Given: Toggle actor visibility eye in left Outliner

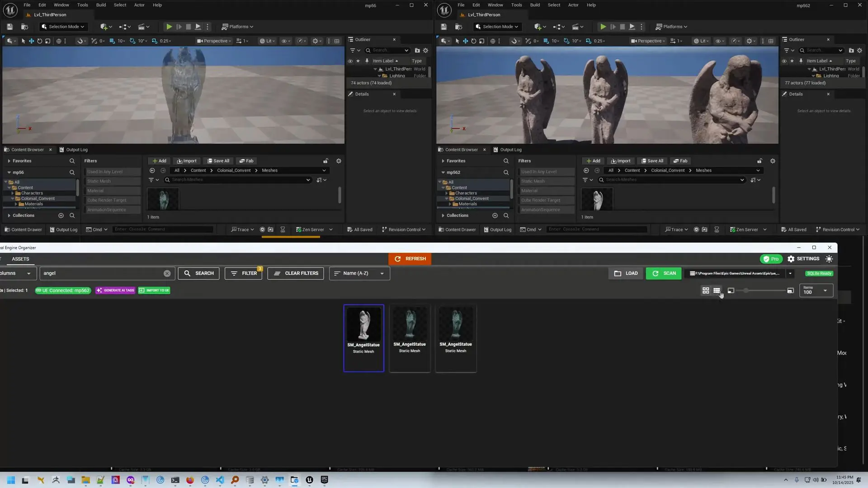Looking at the screenshot, I should pos(350,61).
